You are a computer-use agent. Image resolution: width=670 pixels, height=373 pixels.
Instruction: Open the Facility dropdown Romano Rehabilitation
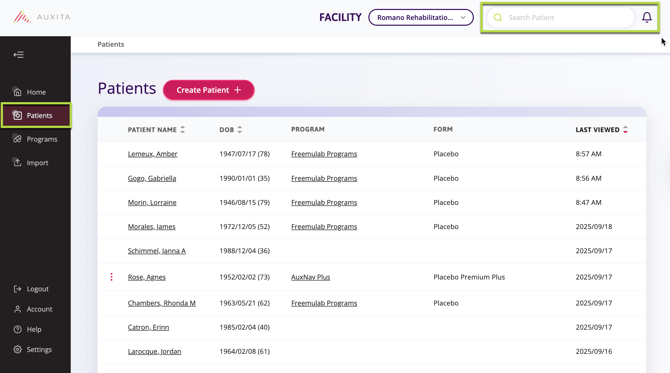[x=421, y=18]
